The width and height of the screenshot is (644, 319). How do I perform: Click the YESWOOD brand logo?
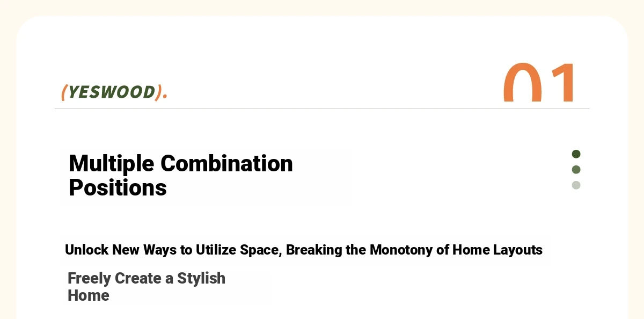pos(114,92)
